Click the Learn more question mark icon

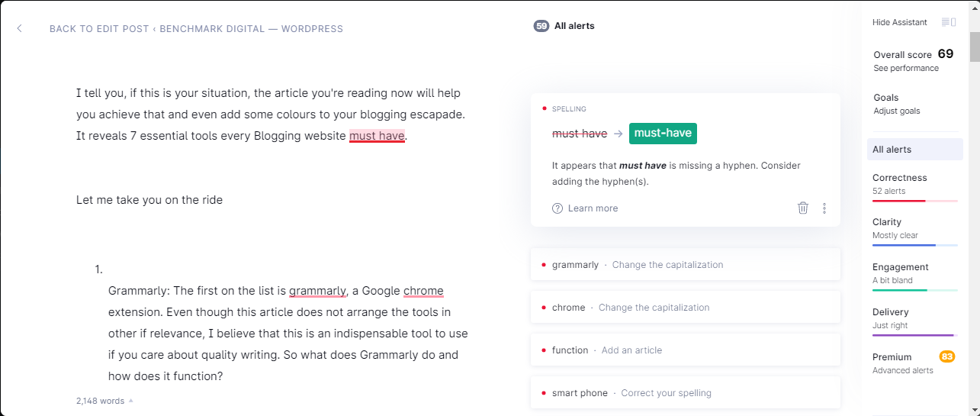pos(557,208)
